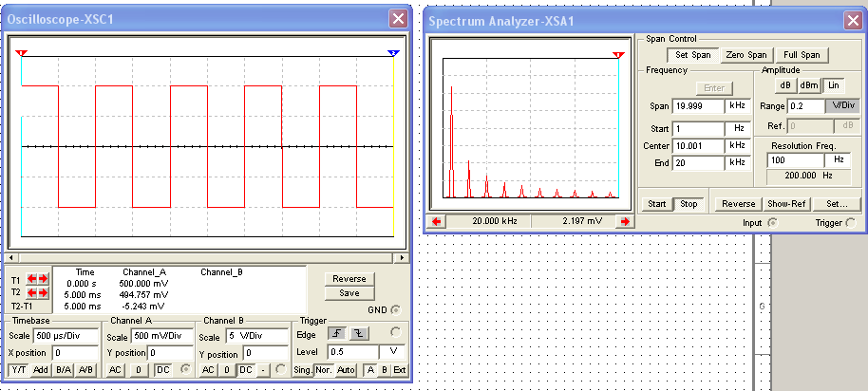Image resolution: width=868 pixels, height=391 pixels.
Task: Select falling edge trigger icon
Action: (x=358, y=333)
